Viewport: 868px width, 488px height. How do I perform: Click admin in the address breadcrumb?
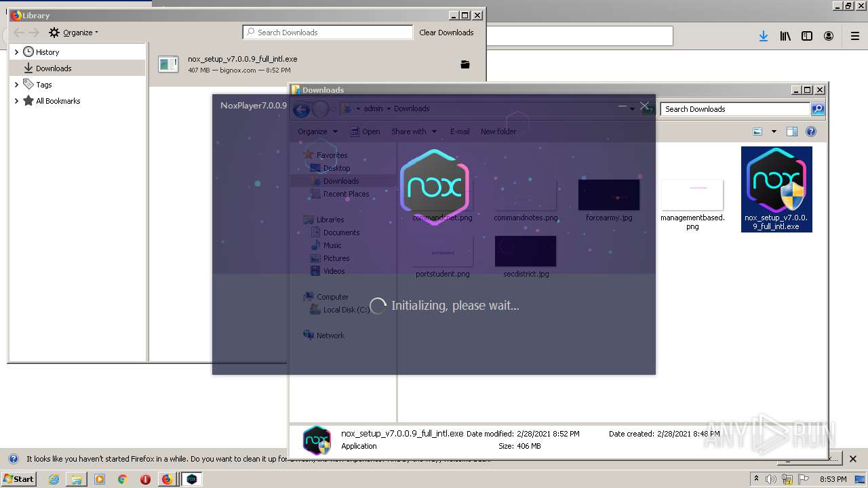(x=373, y=108)
